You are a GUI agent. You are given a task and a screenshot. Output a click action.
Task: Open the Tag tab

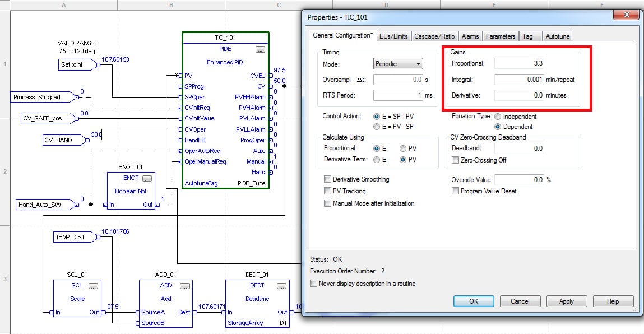(530, 36)
